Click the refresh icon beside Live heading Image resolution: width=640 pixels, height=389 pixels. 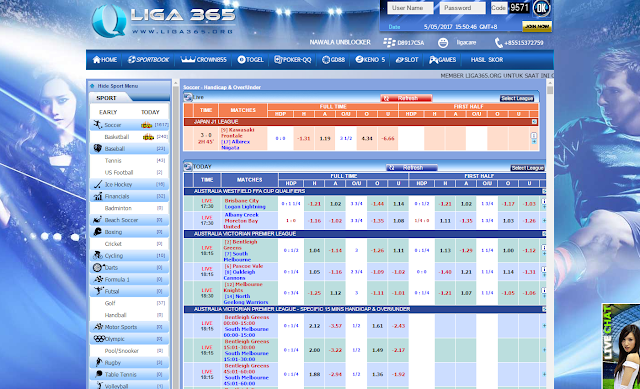pyautogui.click(x=188, y=97)
